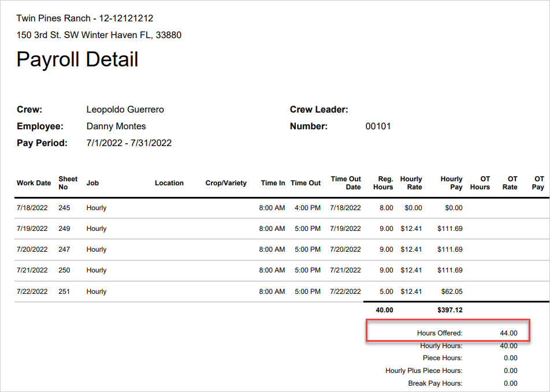This screenshot has height=392, width=550.
Task: Click the hours offered value '44.00'
Action: pyautogui.click(x=508, y=333)
